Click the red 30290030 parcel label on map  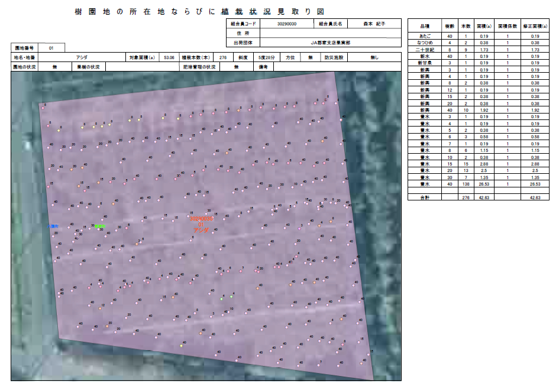tap(201, 219)
